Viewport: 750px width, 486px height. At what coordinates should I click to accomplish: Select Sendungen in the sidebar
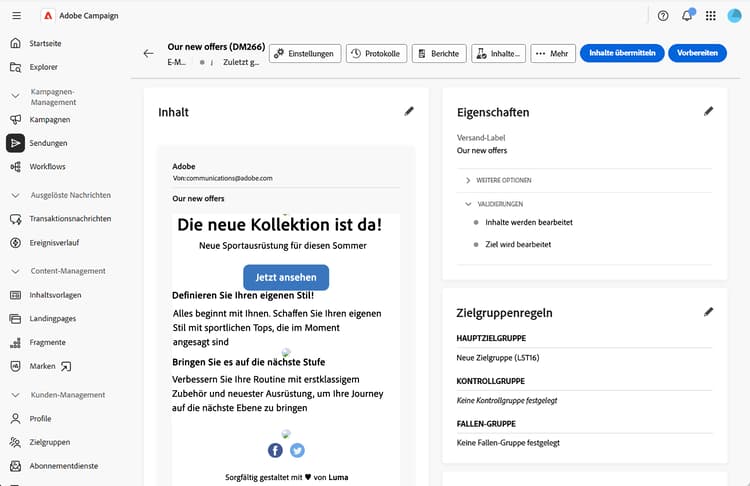tap(48, 143)
